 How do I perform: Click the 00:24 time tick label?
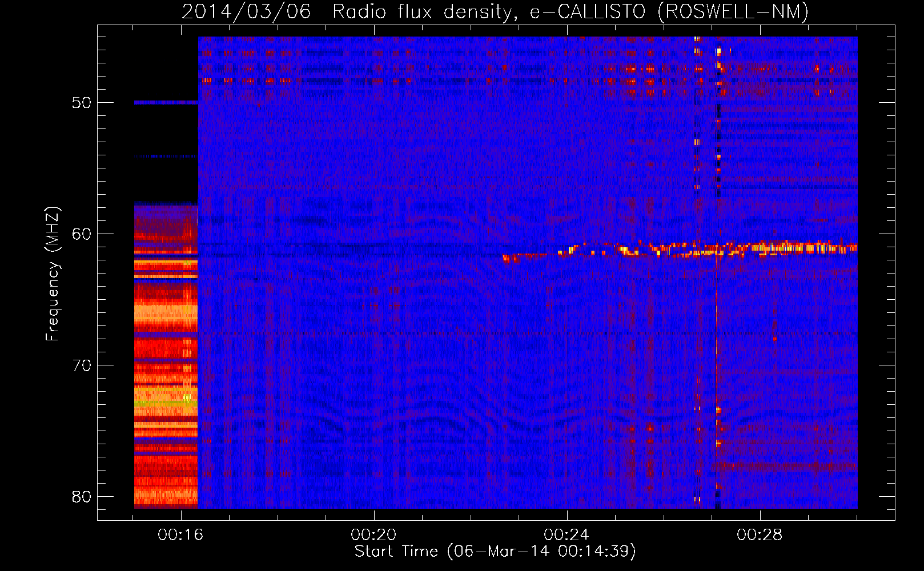point(567,535)
